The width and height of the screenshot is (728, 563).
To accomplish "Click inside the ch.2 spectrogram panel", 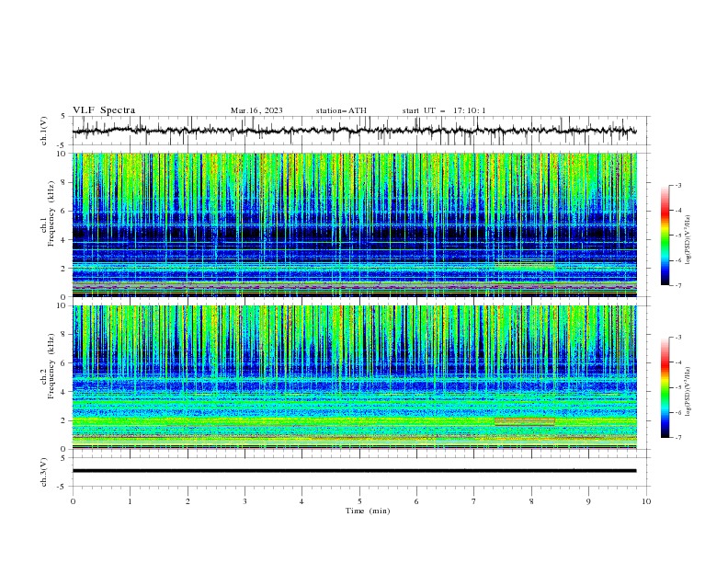I will [354, 377].
